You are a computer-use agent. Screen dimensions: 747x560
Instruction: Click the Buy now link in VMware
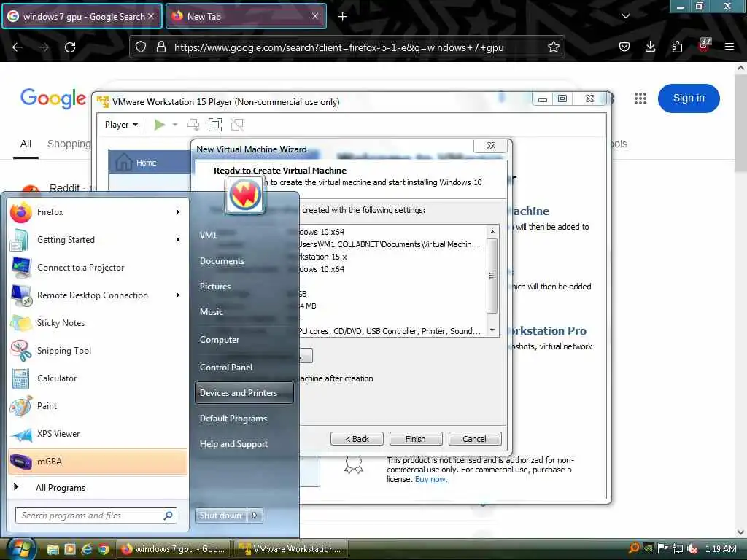click(x=431, y=480)
